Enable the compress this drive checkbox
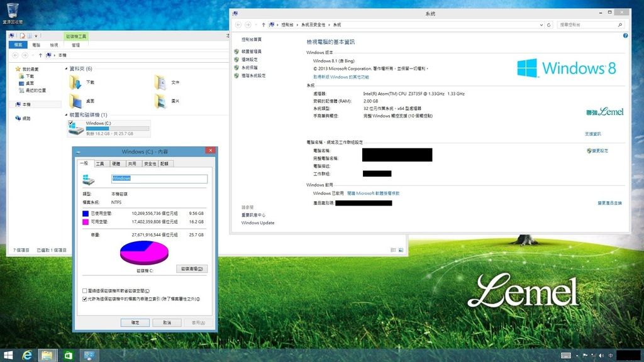Screen dimensions: 644x362 coord(85,291)
